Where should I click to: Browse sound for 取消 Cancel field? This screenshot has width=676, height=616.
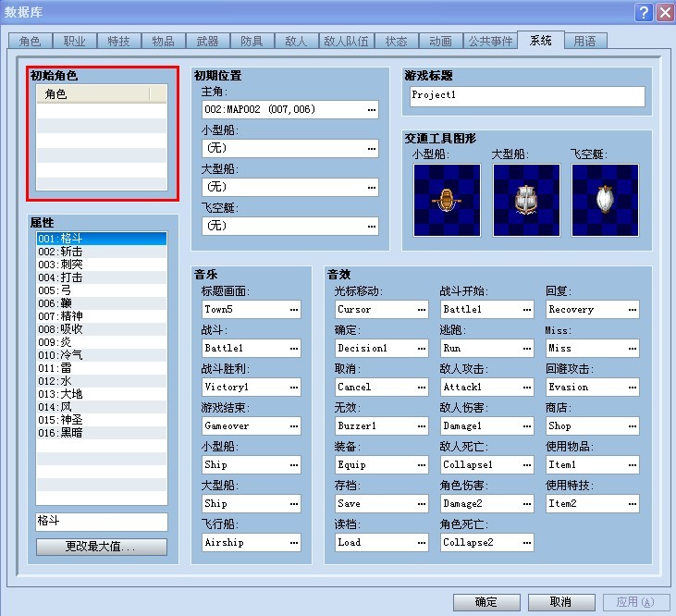coord(421,388)
